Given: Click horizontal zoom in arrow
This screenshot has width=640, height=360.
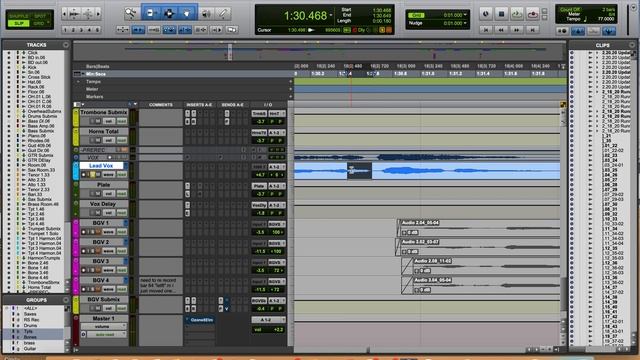Looking at the screenshot, I should tap(98, 14).
